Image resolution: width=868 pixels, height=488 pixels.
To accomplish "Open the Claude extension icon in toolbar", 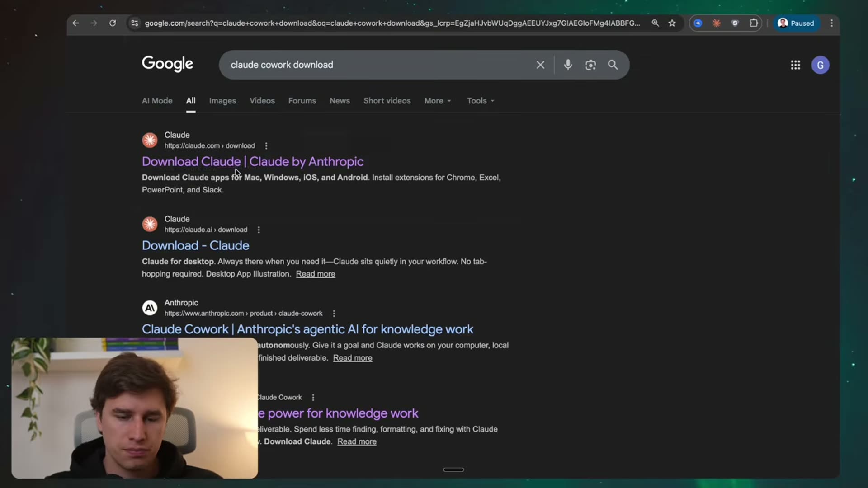I will click(x=717, y=23).
